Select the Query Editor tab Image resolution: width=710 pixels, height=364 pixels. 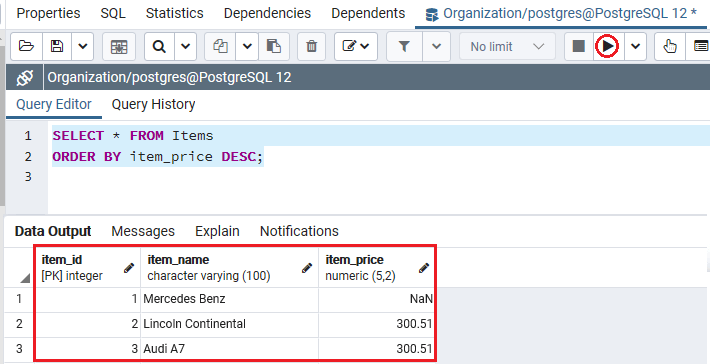tap(54, 105)
